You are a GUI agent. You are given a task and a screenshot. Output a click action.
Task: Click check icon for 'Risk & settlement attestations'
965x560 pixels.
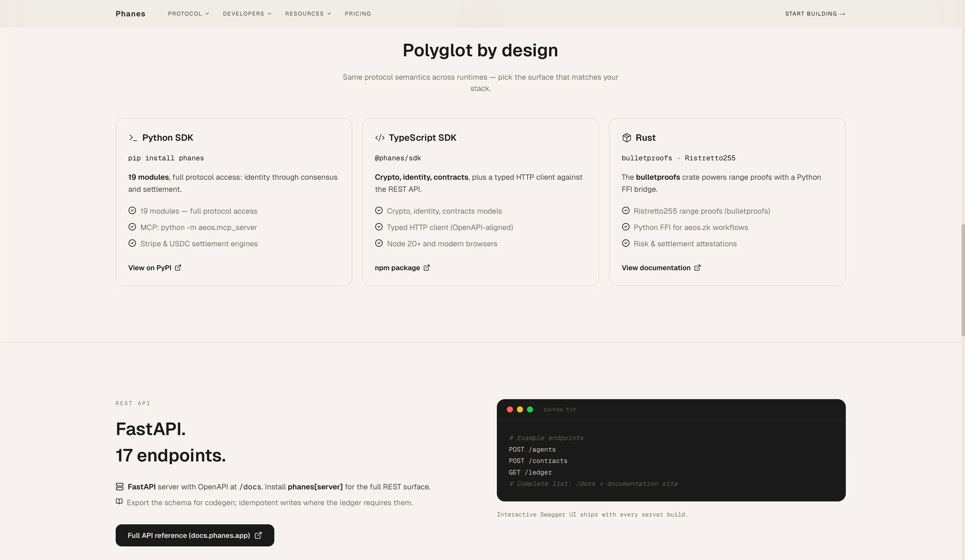pyautogui.click(x=626, y=243)
